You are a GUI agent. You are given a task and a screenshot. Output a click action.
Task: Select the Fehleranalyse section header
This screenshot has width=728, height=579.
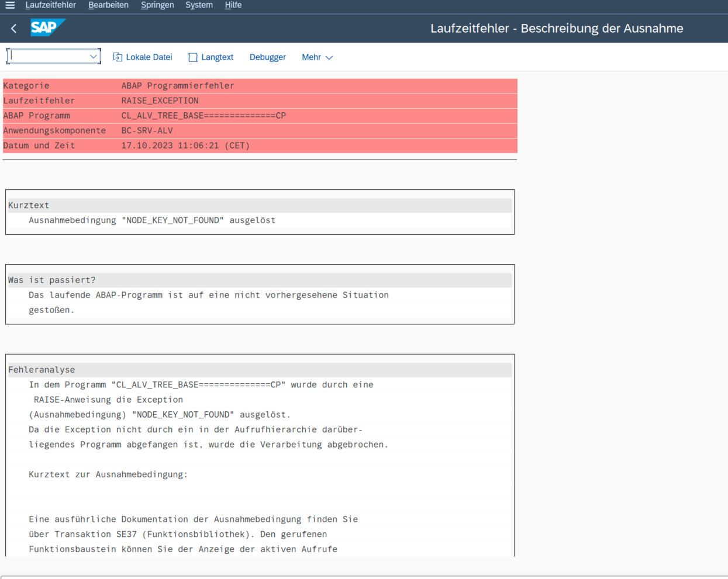click(42, 370)
